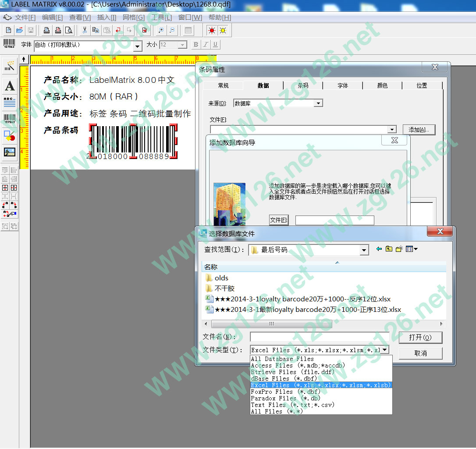Click the 打开 button
Screen dimensions: 476x449
coord(420,337)
